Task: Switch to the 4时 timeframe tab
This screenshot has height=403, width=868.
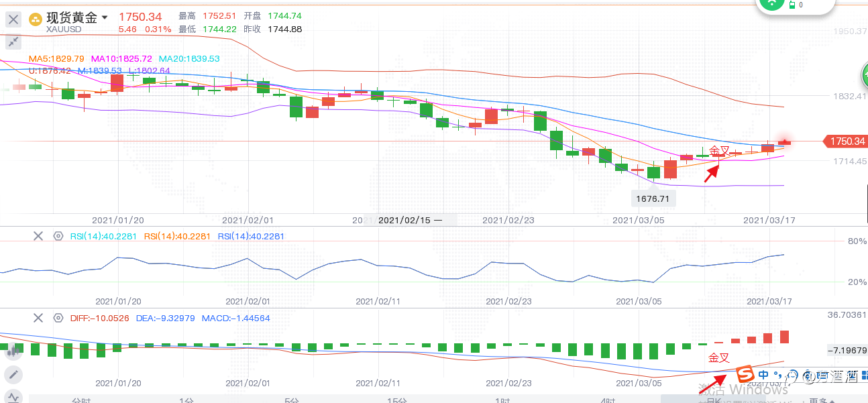Action: [608, 400]
